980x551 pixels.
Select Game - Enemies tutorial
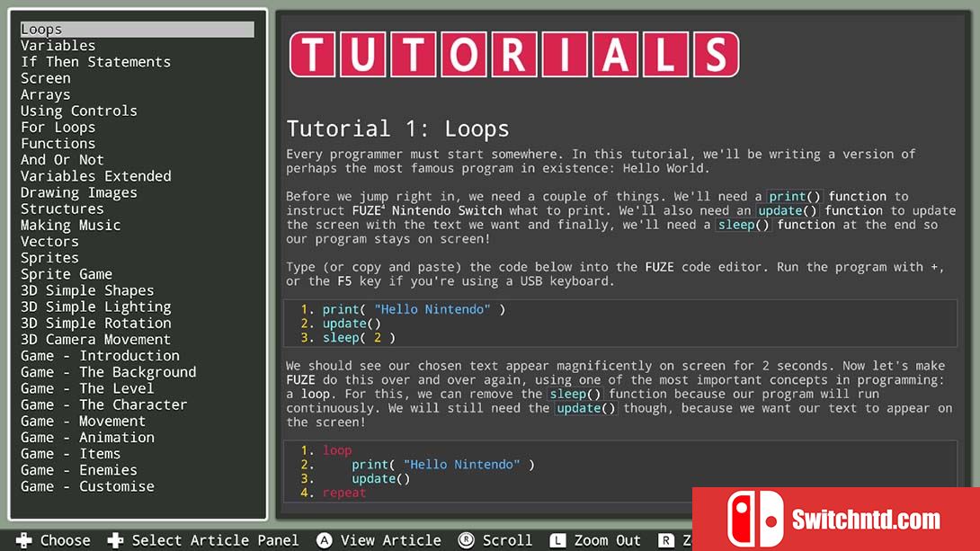click(x=79, y=470)
